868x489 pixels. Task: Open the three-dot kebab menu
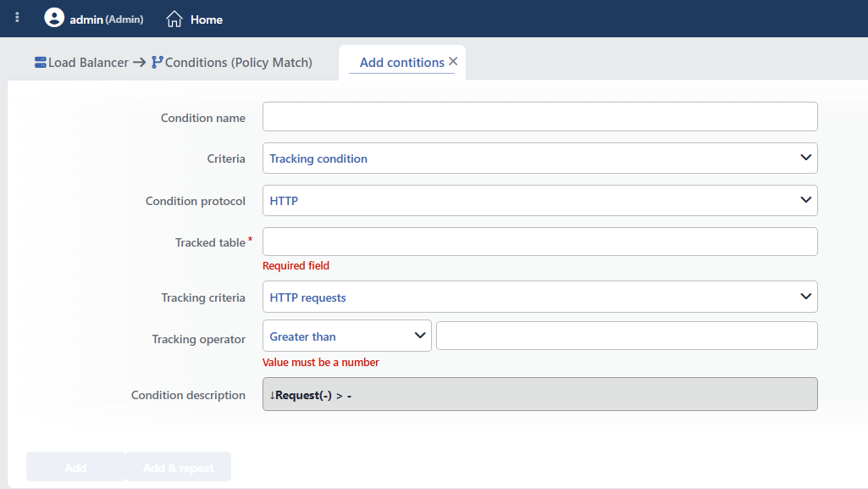click(x=17, y=18)
